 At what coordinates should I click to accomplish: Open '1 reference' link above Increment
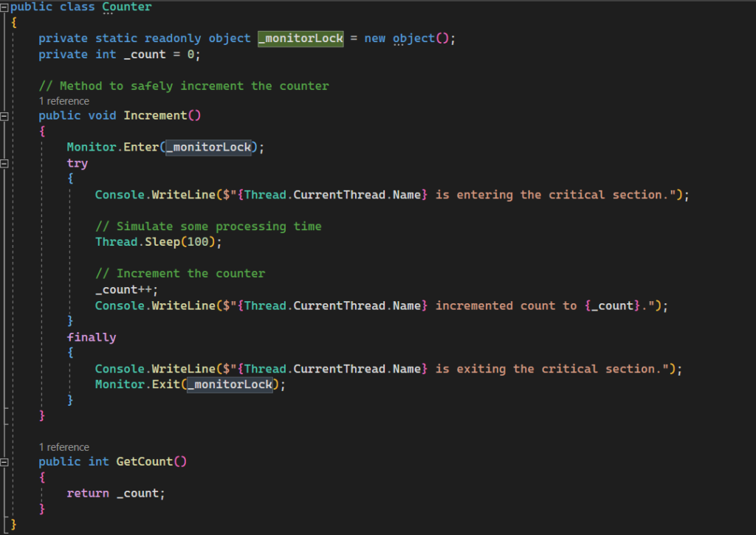pos(64,101)
